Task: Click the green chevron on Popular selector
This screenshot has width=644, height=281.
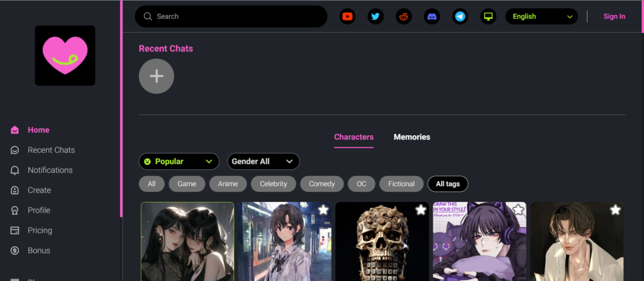Action: tap(209, 162)
